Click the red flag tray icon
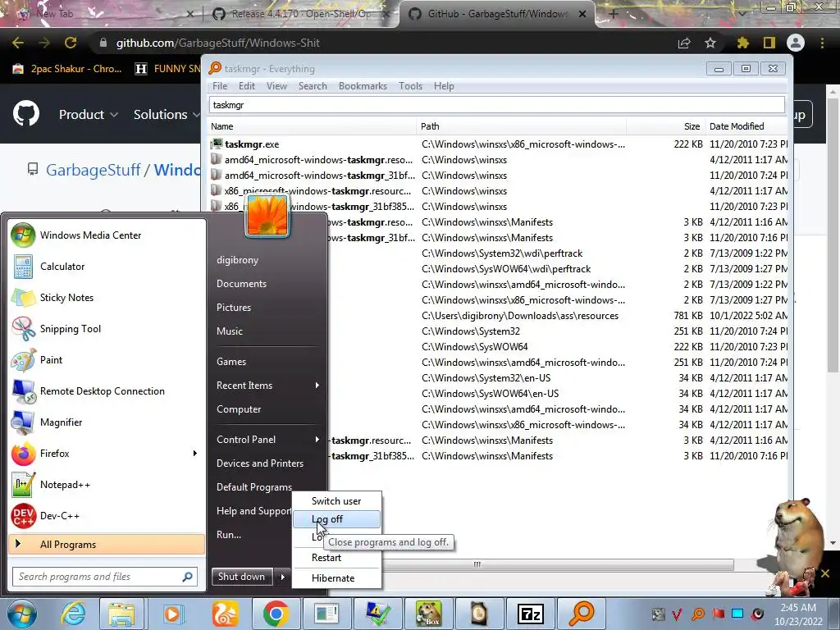 (718, 614)
